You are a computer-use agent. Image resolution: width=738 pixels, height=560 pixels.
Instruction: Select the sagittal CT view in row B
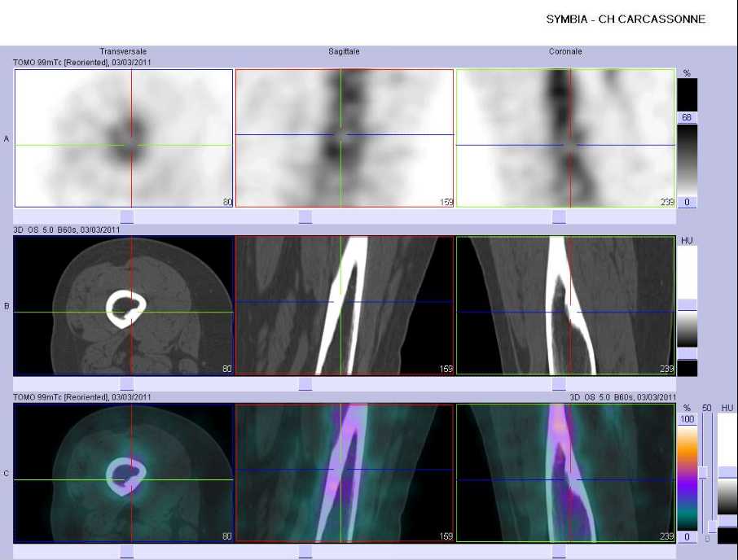[x=345, y=305]
